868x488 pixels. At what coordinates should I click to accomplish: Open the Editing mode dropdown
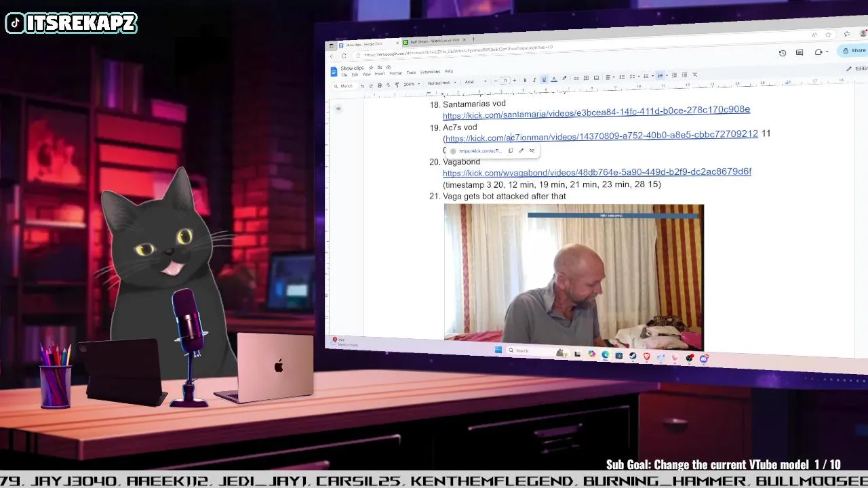point(857,68)
